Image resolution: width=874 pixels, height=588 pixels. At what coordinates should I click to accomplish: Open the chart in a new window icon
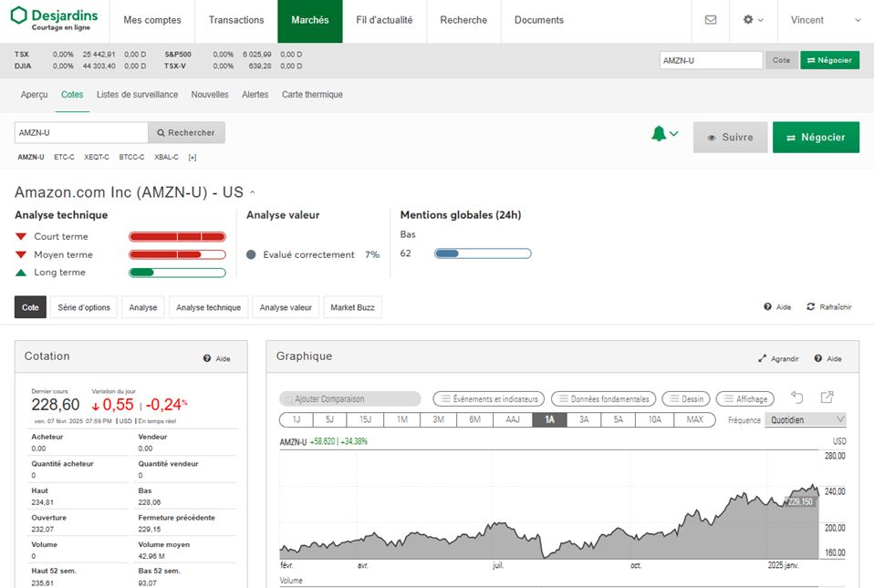pos(827,398)
